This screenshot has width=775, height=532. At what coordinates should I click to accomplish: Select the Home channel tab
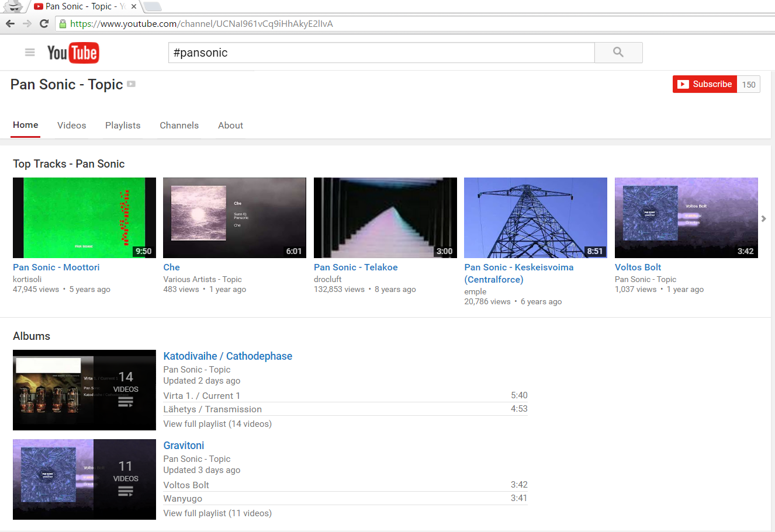pyautogui.click(x=26, y=125)
